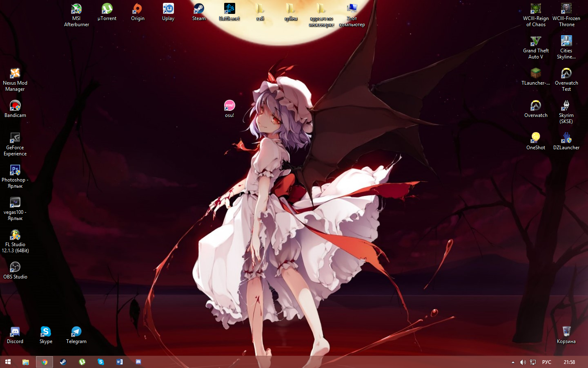The image size is (588, 368).
Task: Select the Skype desktop icon
Action: [x=46, y=335]
